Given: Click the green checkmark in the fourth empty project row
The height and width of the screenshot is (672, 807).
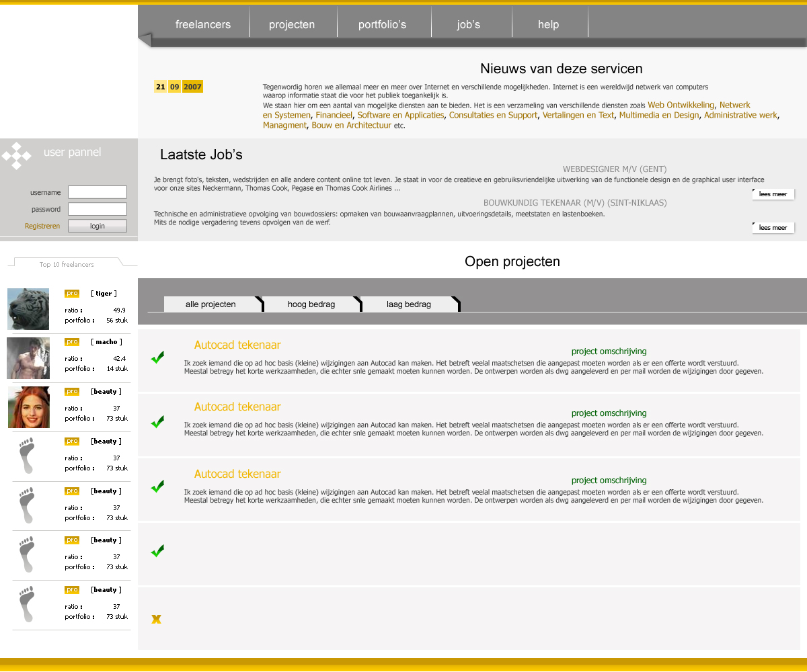Looking at the screenshot, I should (x=157, y=551).
